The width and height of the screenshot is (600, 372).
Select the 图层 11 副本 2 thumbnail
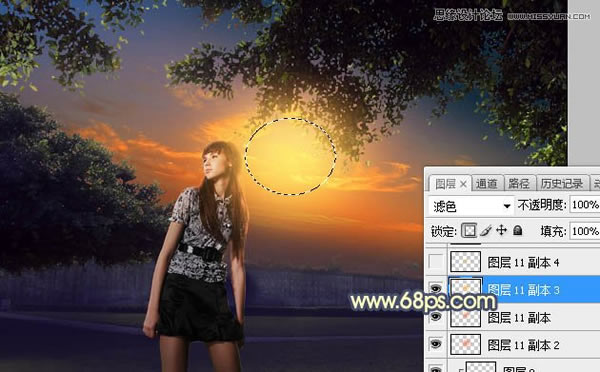[x=466, y=344]
